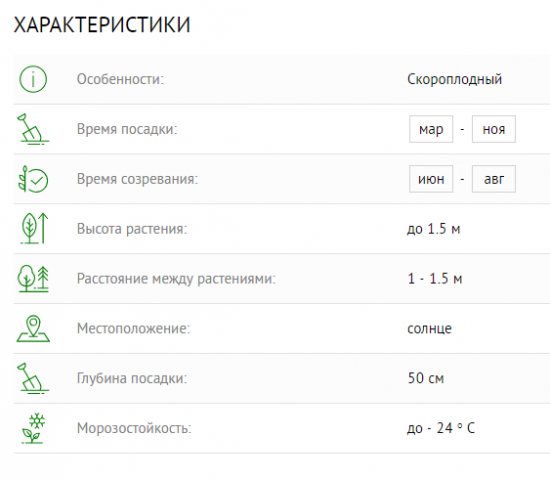Screen dimensions: 550x480
Task: Click the до 1.5 м height value
Action: pyautogui.click(x=434, y=229)
